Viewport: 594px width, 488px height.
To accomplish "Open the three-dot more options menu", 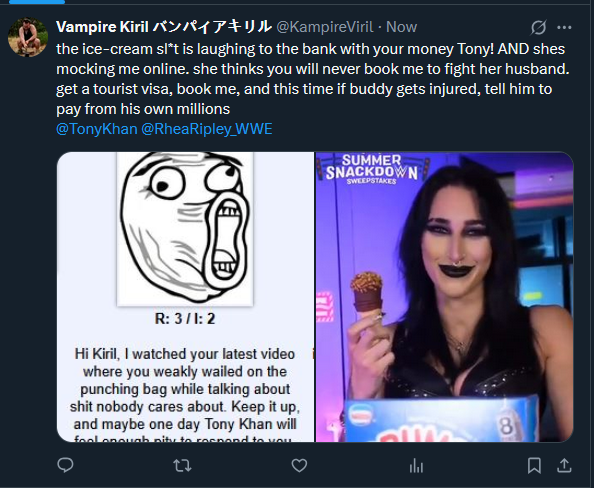I will coord(564,27).
